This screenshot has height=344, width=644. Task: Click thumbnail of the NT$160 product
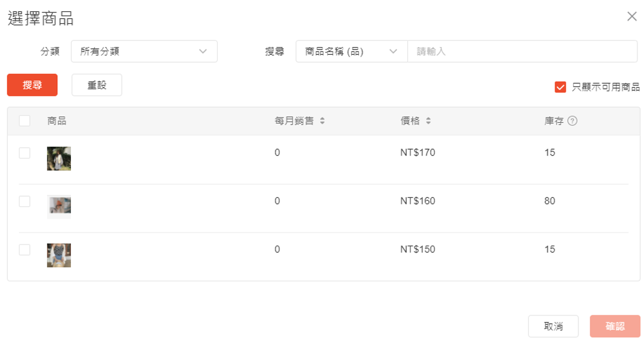(59, 207)
